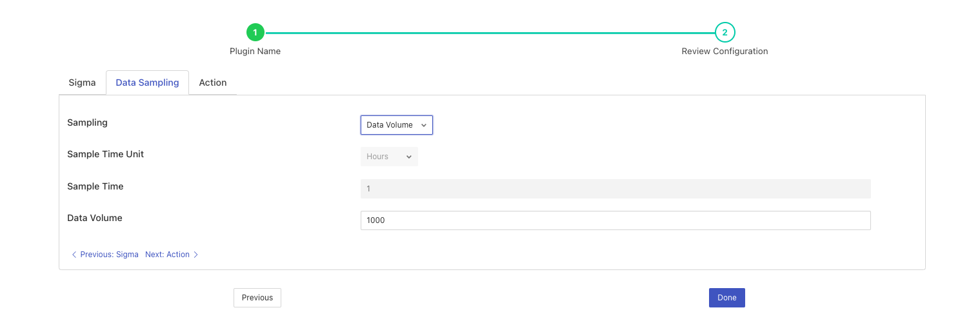Click the left chevron before Previous: Sigma

coord(74,255)
